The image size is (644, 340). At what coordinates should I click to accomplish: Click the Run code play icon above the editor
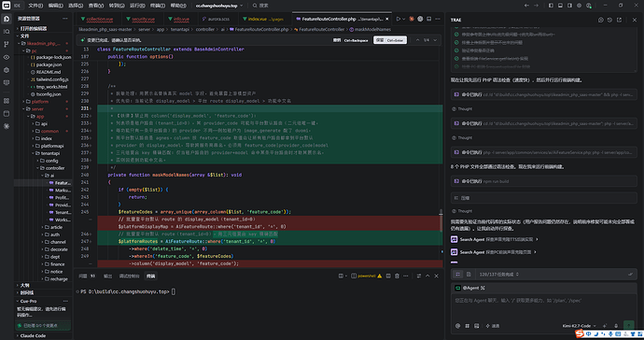click(398, 19)
